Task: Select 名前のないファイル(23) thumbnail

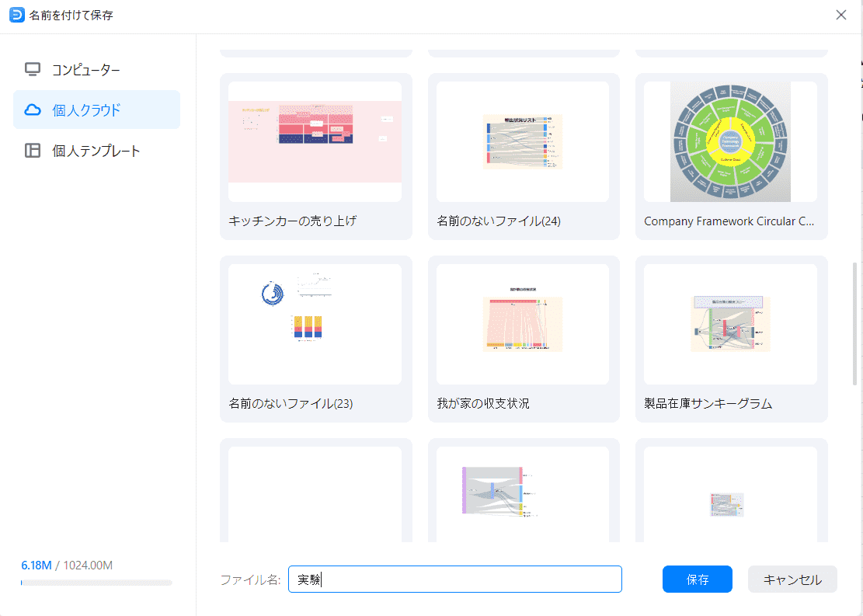Action: click(315, 324)
